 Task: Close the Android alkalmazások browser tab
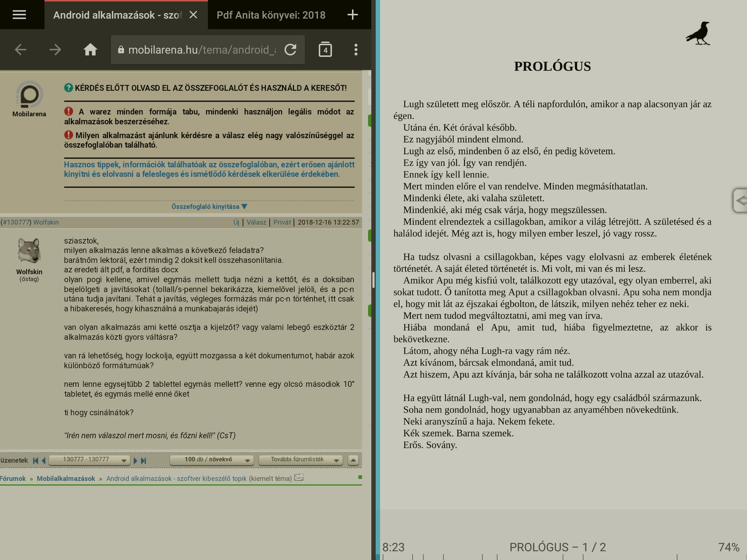tap(193, 15)
